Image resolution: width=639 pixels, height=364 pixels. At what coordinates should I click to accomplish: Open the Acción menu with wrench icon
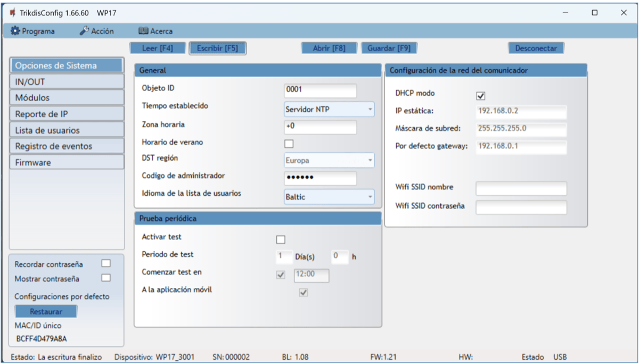97,31
